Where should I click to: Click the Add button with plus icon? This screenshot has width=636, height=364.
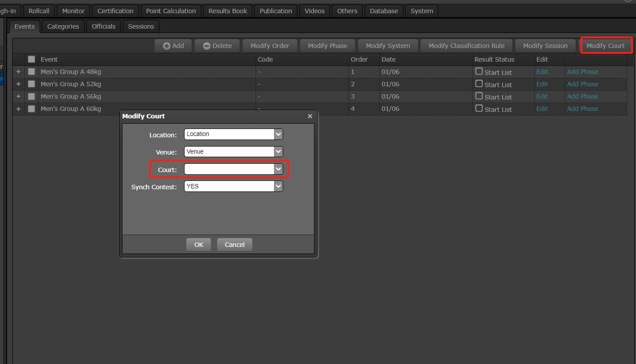point(173,46)
